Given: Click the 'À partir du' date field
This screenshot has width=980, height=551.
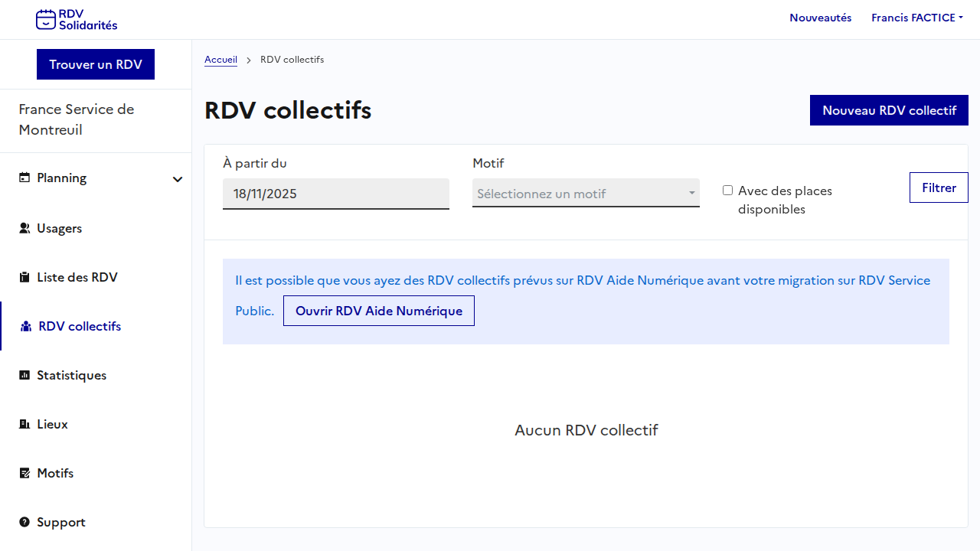Looking at the screenshot, I should click(x=335, y=194).
